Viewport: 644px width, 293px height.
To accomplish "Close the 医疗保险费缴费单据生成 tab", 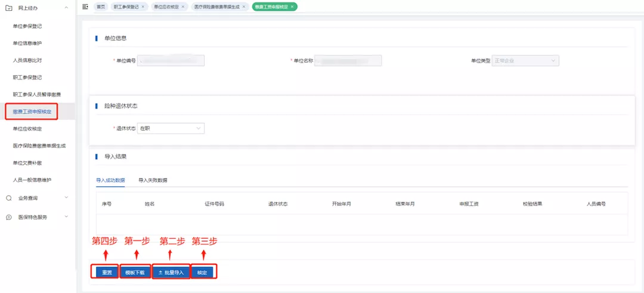I will coord(244,7).
